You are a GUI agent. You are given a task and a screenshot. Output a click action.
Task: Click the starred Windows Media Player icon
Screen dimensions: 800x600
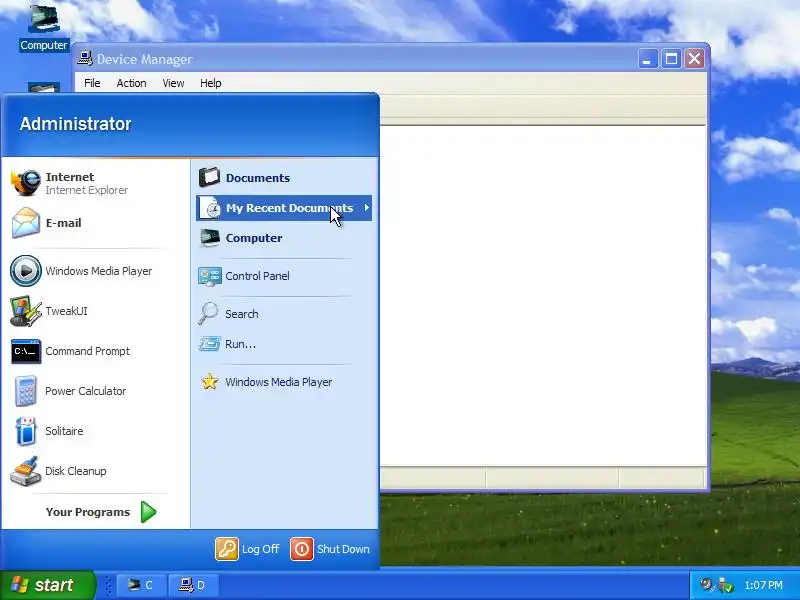click(x=210, y=382)
